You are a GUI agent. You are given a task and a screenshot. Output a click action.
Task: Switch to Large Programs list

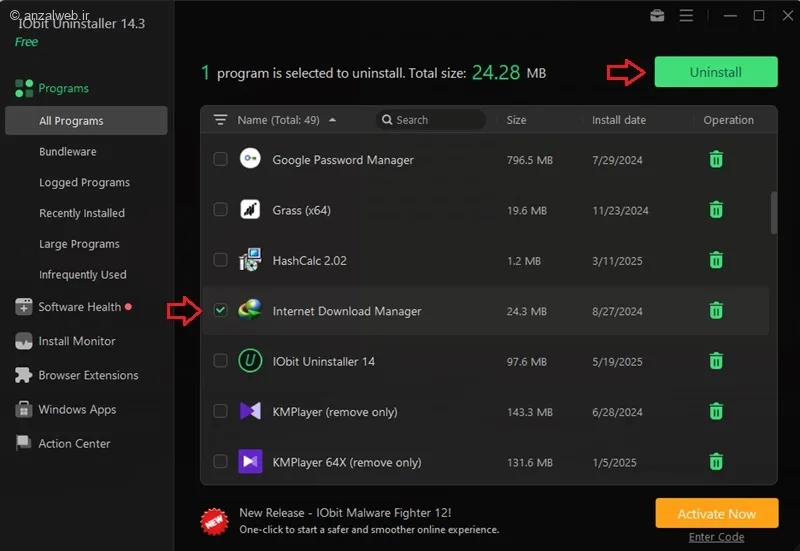79,244
